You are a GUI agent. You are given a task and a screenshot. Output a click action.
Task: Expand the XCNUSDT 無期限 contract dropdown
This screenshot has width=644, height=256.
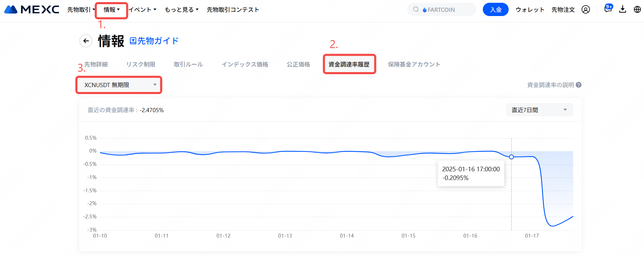[119, 85]
